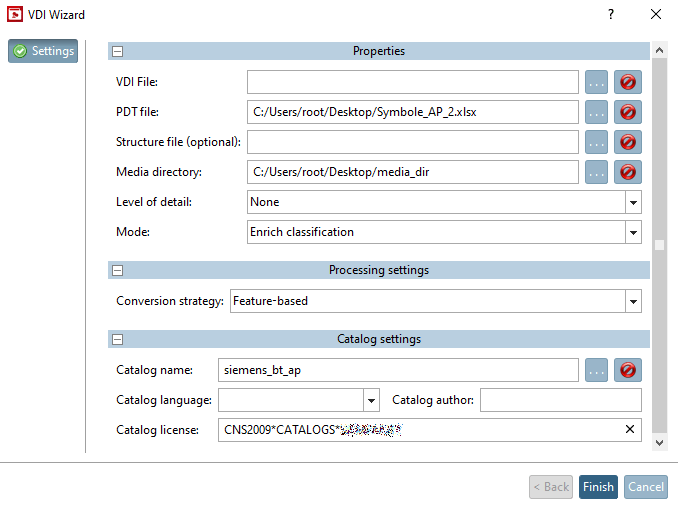Clear Catalog license text with X icon
The image size is (678, 508).
click(630, 430)
